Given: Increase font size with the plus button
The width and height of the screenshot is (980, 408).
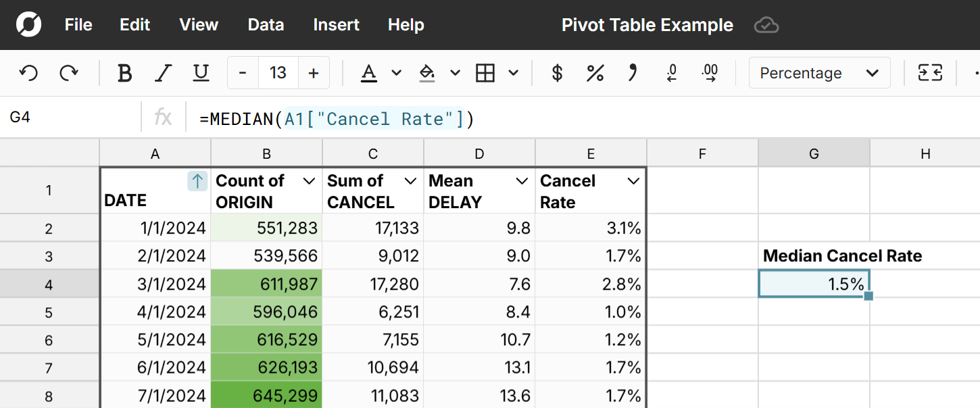Looking at the screenshot, I should (x=314, y=73).
